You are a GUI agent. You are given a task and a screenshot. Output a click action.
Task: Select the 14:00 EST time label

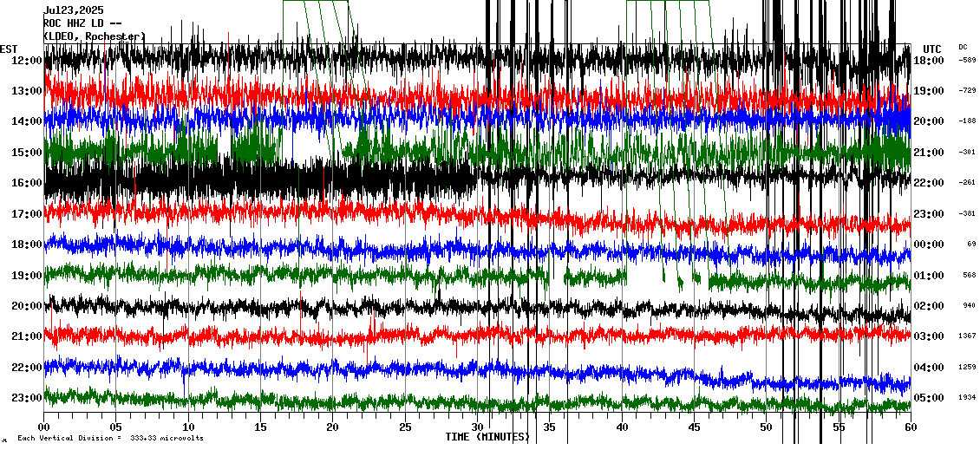click(x=26, y=121)
